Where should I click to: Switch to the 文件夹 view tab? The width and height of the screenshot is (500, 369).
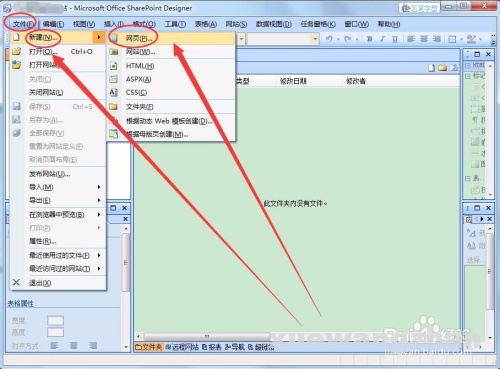pos(149,347)
